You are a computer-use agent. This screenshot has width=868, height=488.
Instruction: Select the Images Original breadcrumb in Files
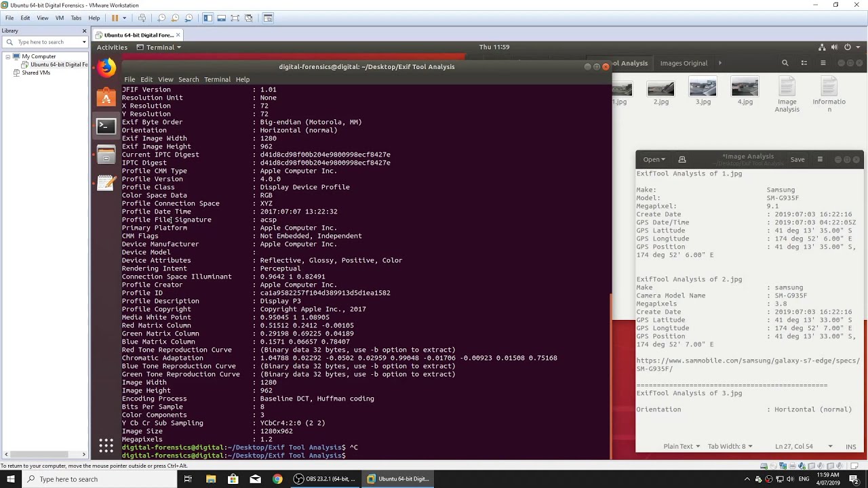[x=684, y=63]
